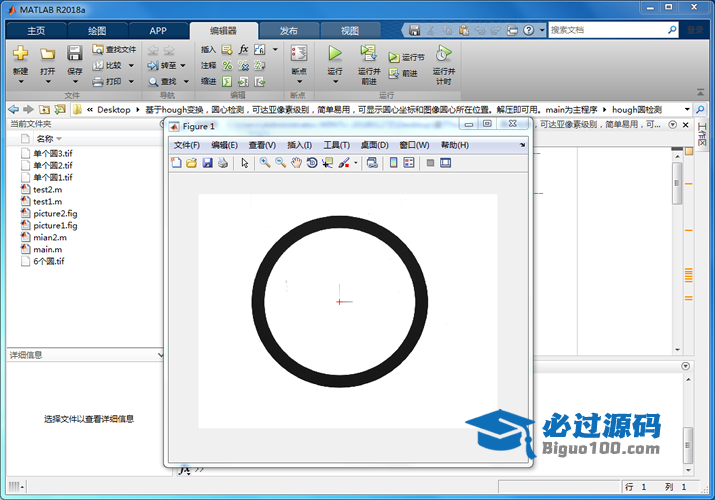Screen dimensions: 715x500
Task: Toggle the Insert Legend icon in Figure toolbar
Action: (408, 163)
